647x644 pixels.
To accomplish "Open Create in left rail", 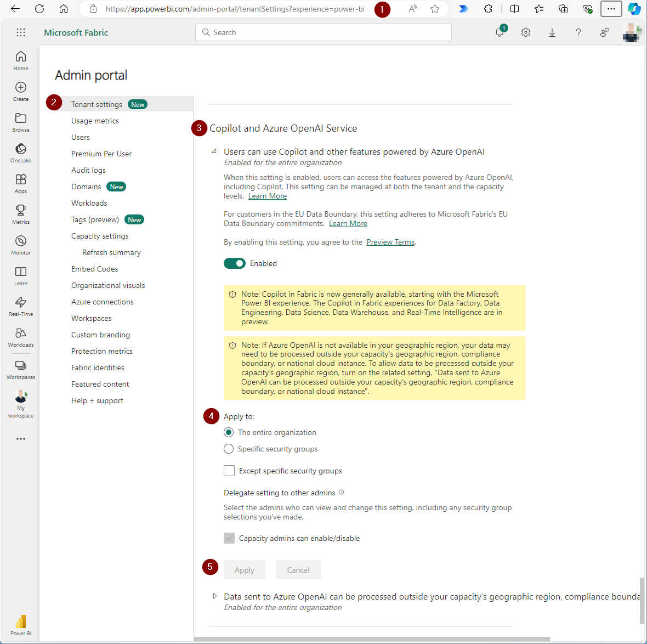I will coord(21,92).
